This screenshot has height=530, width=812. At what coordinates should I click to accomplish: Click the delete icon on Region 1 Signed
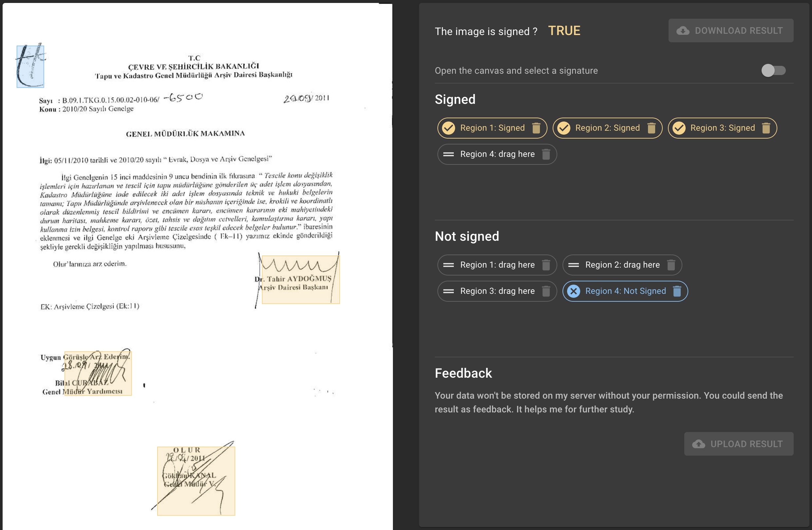point(536,128)
